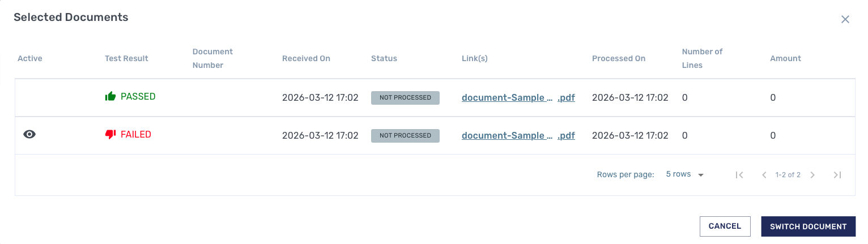Sort by the Amount column header
This screenshot has height=244, width=868.
(785, 58)
